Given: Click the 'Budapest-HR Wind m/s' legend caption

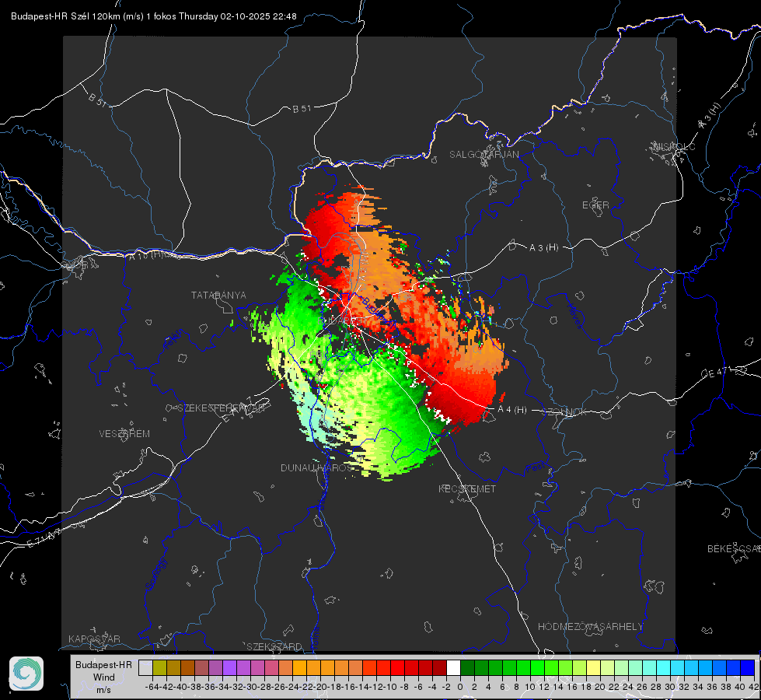Looking at the screenshot, I should [x=103, y=677].
